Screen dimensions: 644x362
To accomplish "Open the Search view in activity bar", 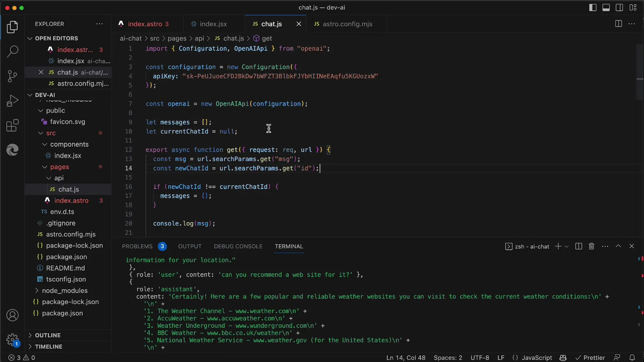I will 12,52.
